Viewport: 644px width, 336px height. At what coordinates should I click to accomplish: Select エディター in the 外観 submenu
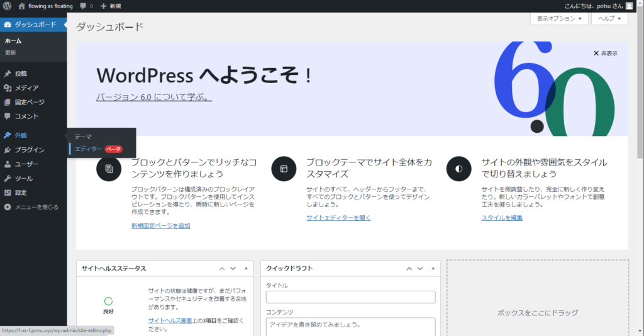(88, 149)
